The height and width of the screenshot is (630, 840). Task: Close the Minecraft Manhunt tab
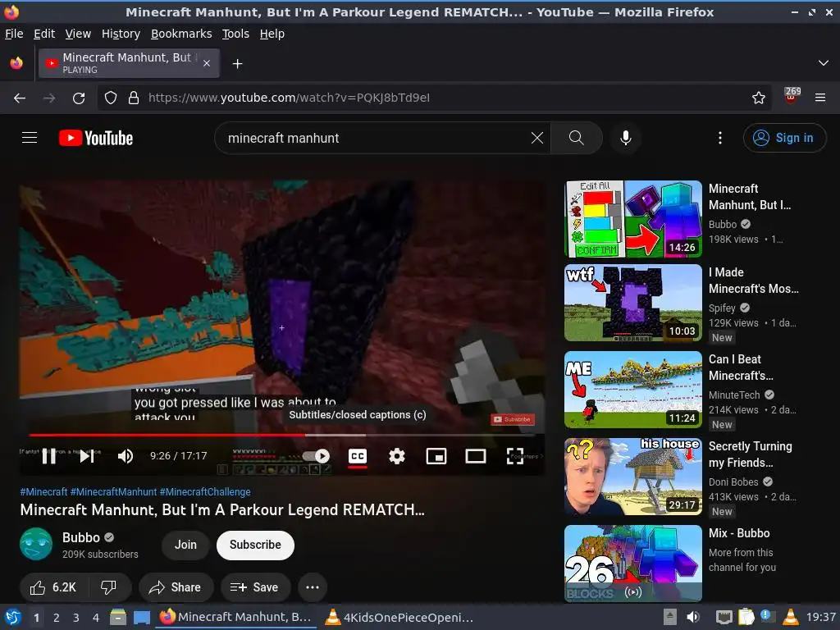point(207,63)
